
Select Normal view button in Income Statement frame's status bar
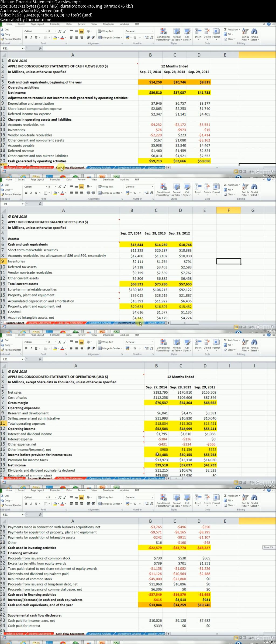(x=236, y=482)
